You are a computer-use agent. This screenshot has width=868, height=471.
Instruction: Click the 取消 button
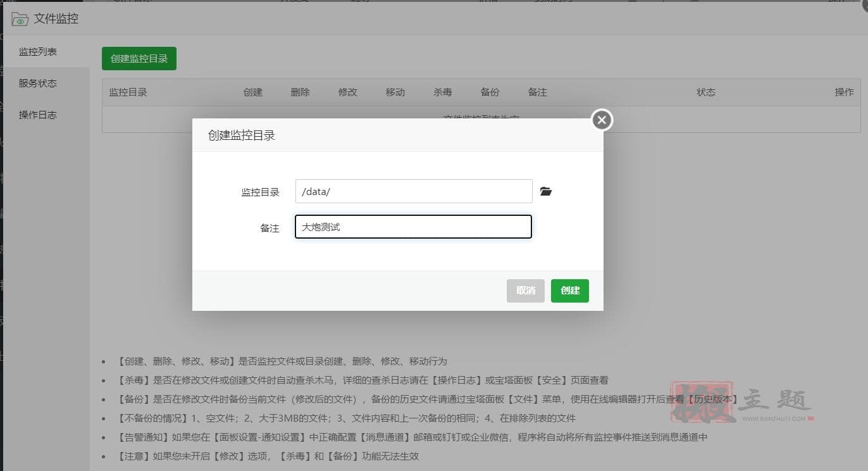click(x=526, y=291)
